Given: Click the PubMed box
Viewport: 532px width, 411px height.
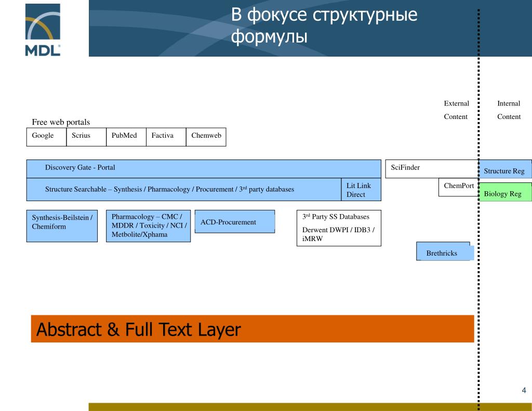Looking at the screenshot, I should (126, 137).
